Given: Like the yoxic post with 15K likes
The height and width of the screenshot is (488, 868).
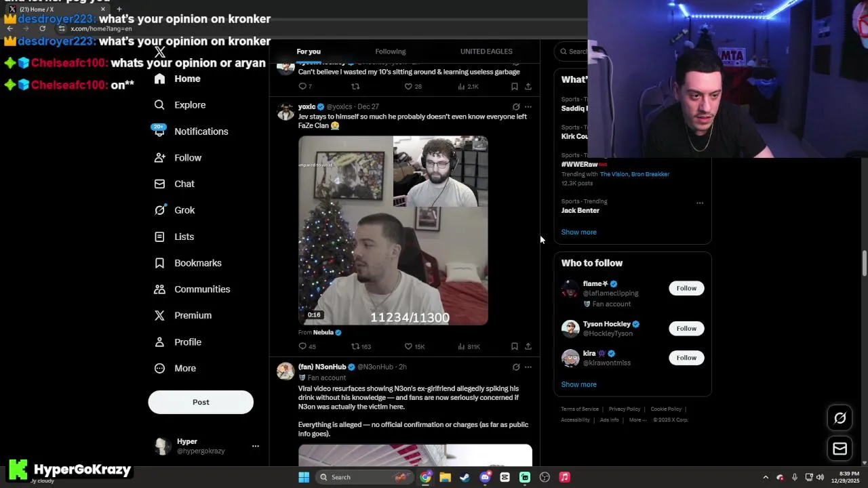Looking at the screenshot, I should (414, 346).
